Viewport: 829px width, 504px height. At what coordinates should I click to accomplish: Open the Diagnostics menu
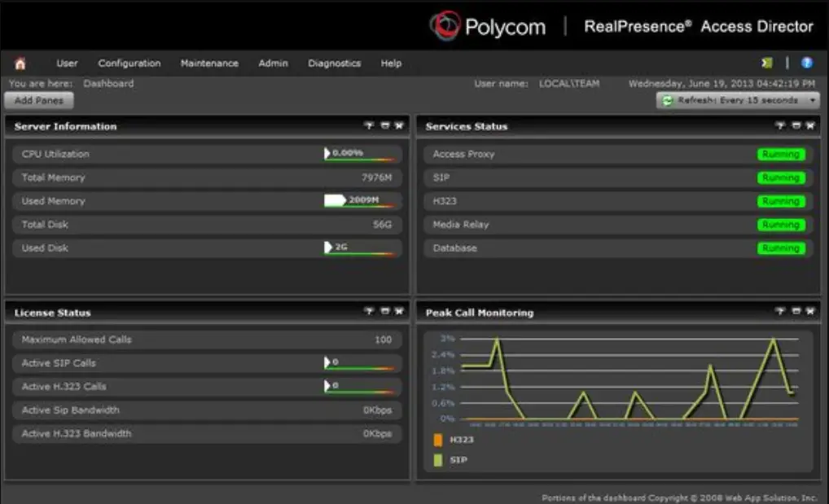coord(333,63)
